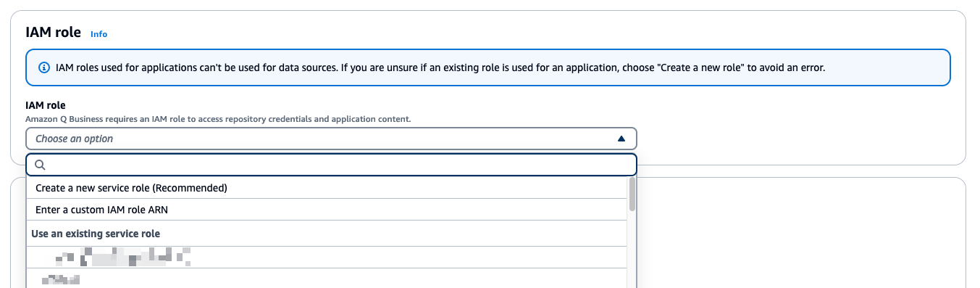Click the 'Use an existing service role' header
This screenshot has width=980, height=288.
(96, 234)
